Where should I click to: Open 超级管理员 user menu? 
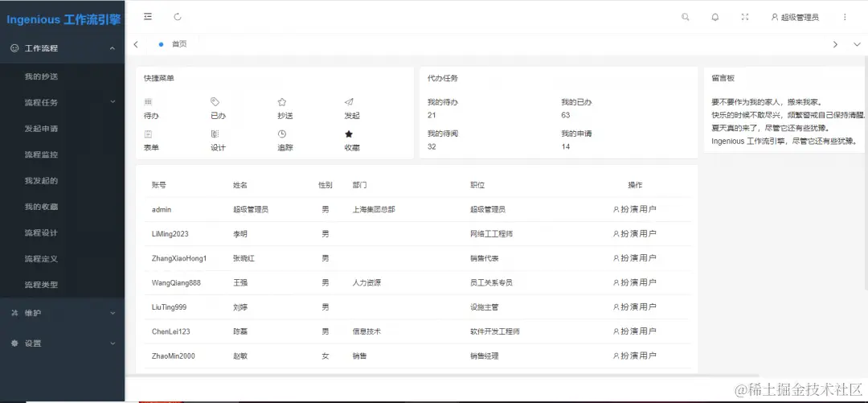point(795,17)
